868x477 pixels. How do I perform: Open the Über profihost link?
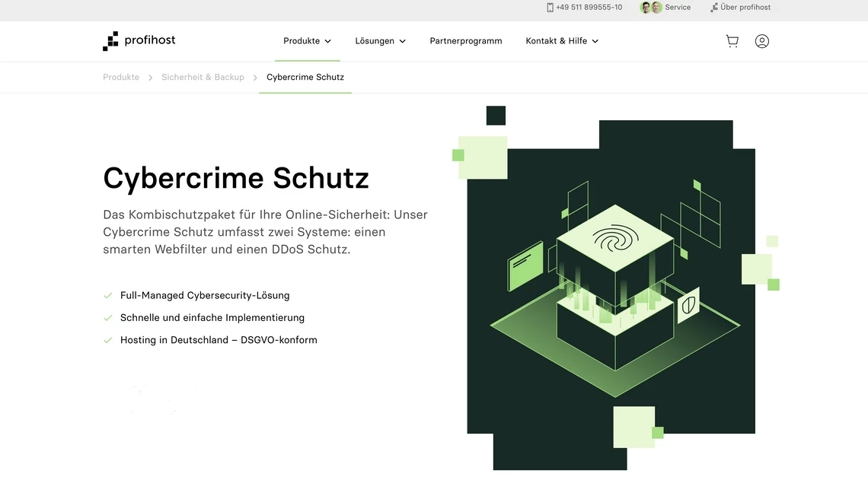click(745, 8)
